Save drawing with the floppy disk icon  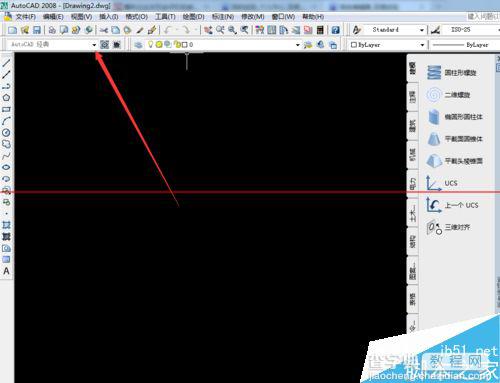[x=37, y=30]
